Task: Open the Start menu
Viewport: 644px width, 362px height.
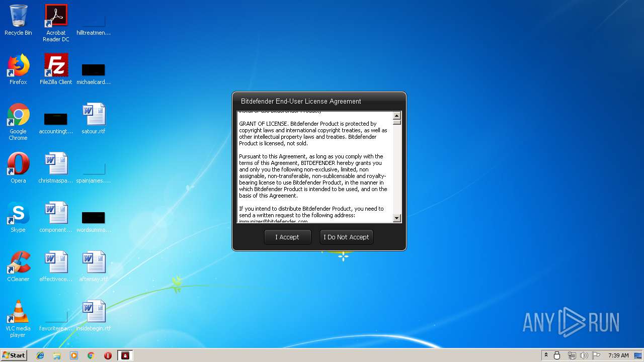Action: (x=14, y=355)
